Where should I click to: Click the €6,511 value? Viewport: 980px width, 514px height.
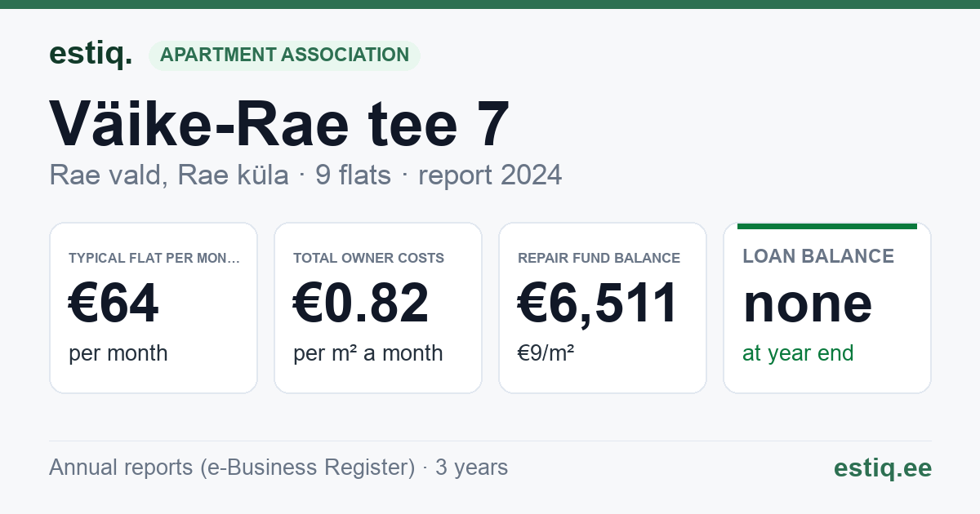pyautogui.click(x=599, y=304)
